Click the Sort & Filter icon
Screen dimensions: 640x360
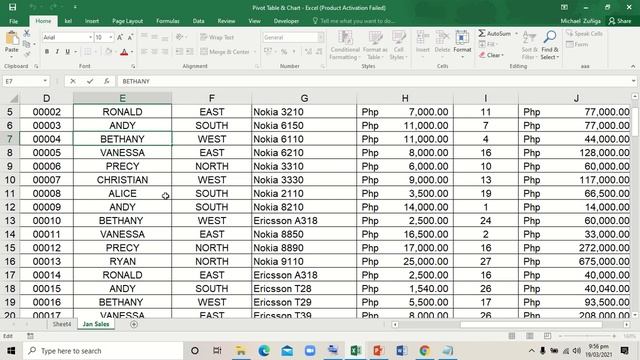529,37
